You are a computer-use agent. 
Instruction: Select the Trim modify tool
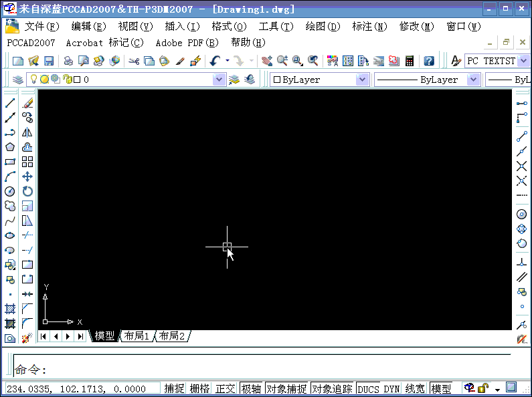pos(27,235)
